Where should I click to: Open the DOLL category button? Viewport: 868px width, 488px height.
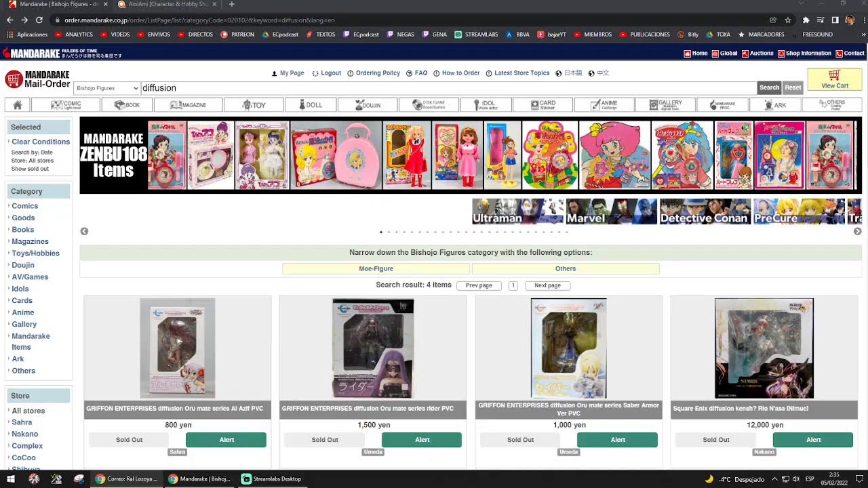(311, 105)
